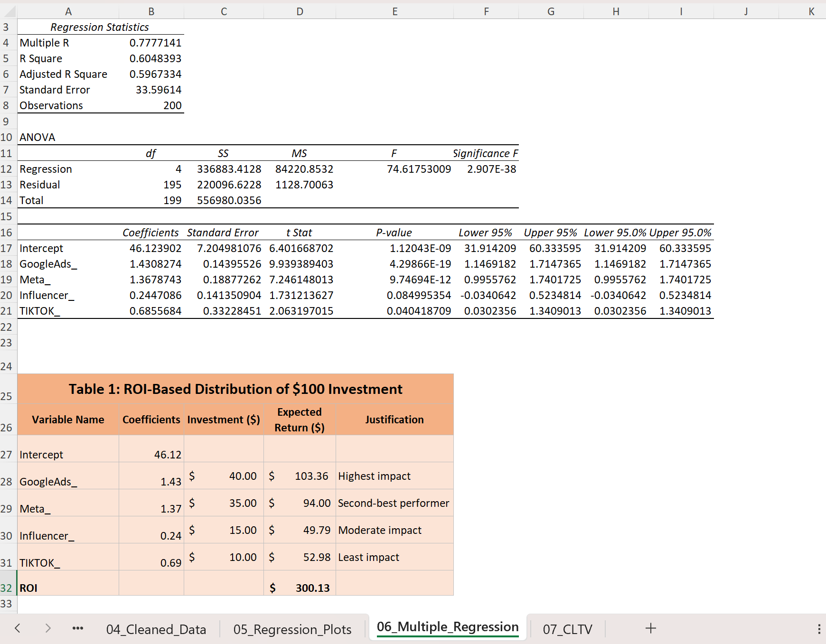Click Residual MS value 1128.70063
826x644 pixels.
(300, 185)
